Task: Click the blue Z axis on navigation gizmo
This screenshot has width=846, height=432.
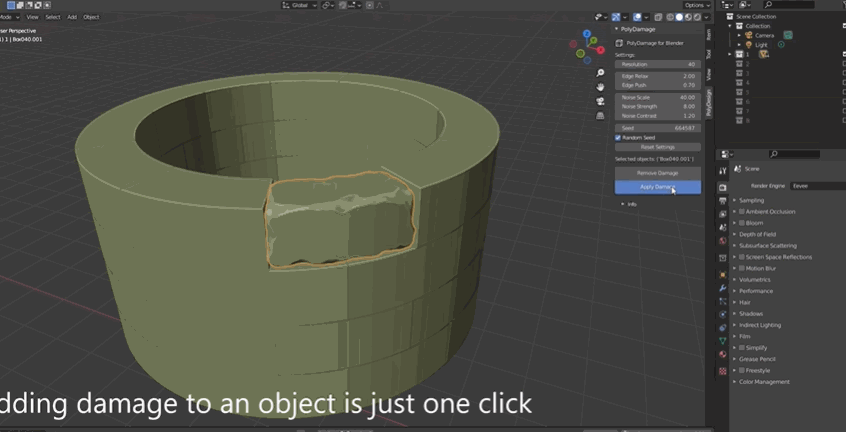Action: point(587,33)
